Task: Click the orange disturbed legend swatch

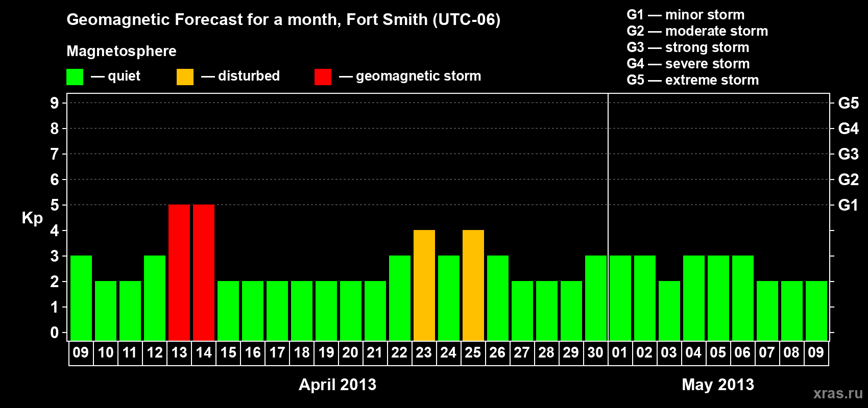Action: point(185,77)
